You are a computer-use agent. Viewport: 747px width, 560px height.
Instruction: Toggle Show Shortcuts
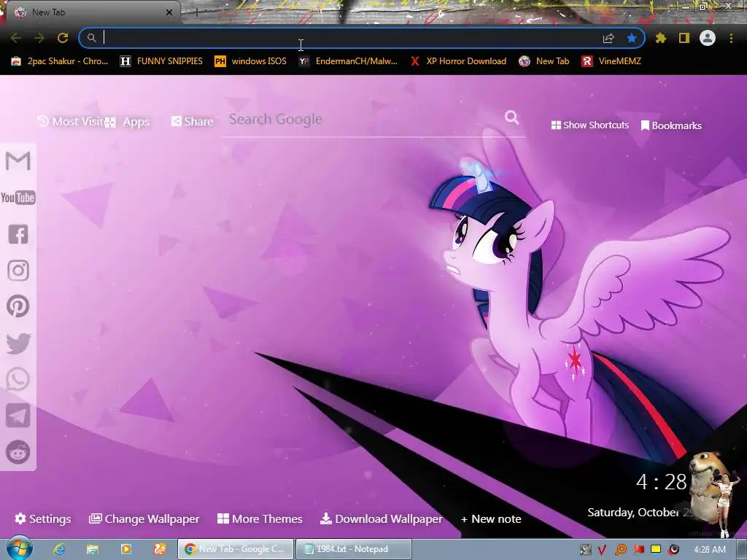(589, 125)
